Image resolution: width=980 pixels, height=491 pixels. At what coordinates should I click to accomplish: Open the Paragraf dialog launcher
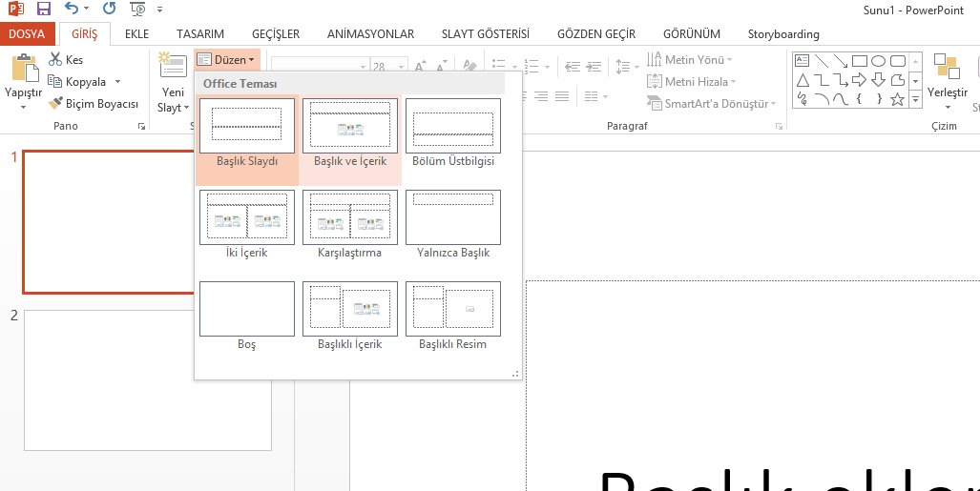tap(779, 126)
